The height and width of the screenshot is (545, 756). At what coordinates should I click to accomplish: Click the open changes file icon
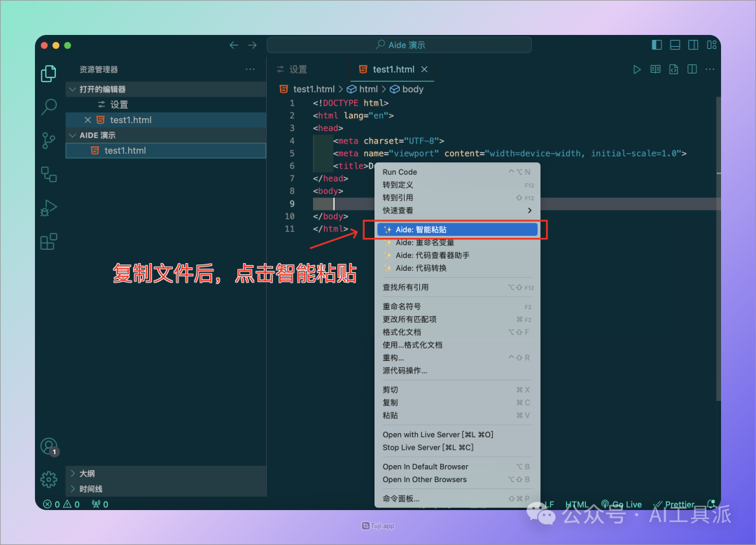pyautogui.click(x=673, y=69)
